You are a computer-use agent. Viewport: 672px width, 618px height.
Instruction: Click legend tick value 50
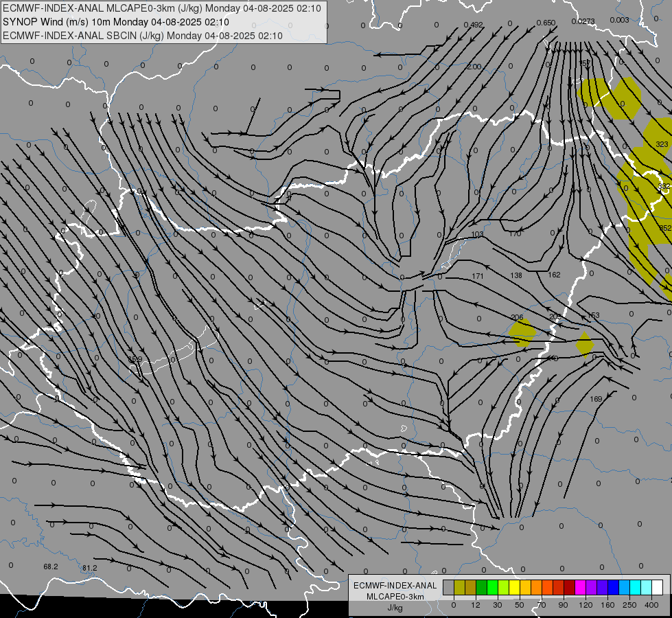(520, 605)
